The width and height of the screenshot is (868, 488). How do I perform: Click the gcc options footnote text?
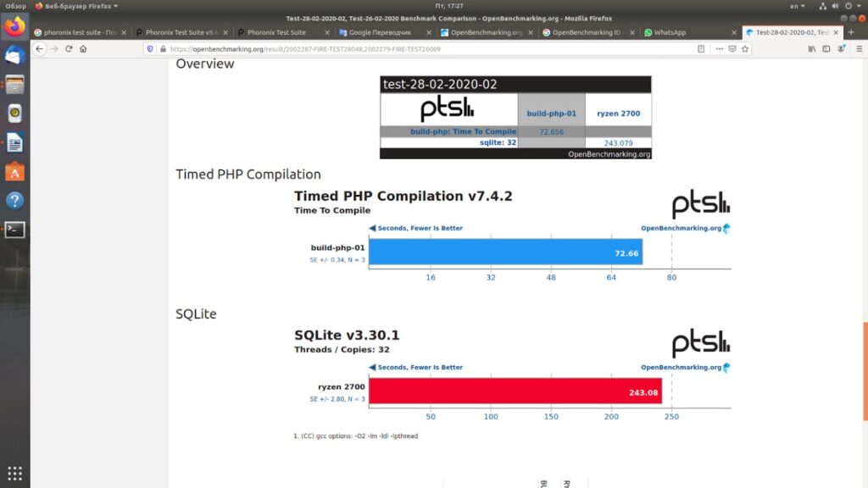point(355,436)
